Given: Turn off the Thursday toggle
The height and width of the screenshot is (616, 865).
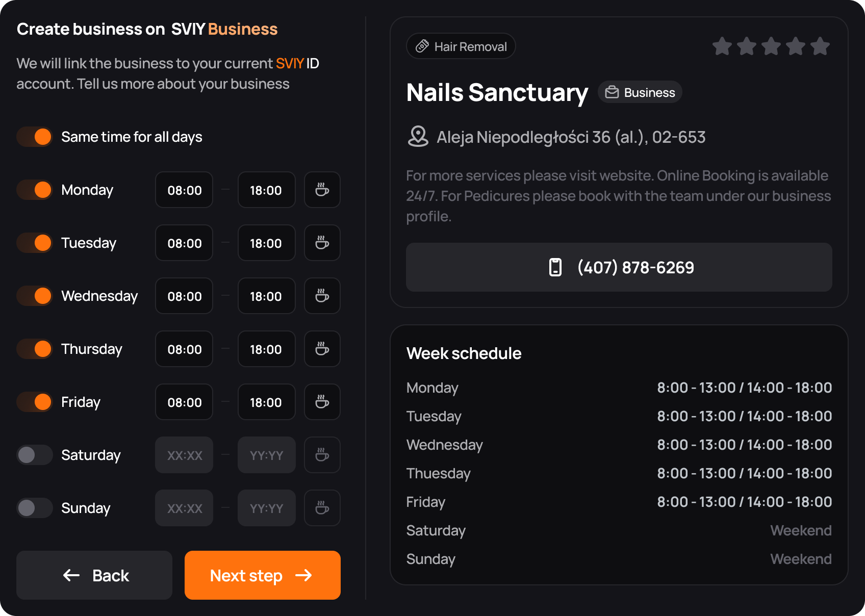Looking at the screenshot, I should (x=35, y=349).
